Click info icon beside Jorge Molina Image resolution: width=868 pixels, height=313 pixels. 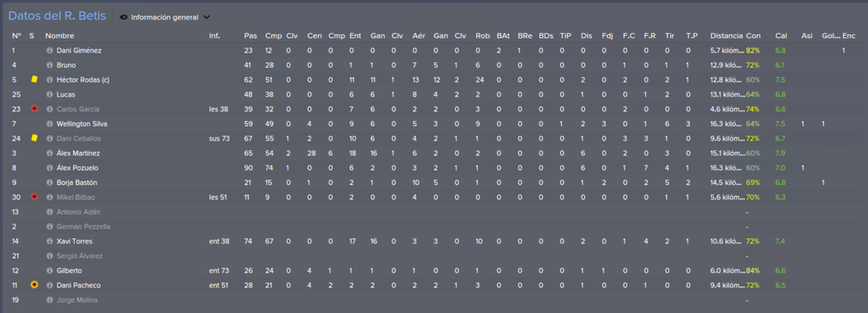click(x=49, y=300)
